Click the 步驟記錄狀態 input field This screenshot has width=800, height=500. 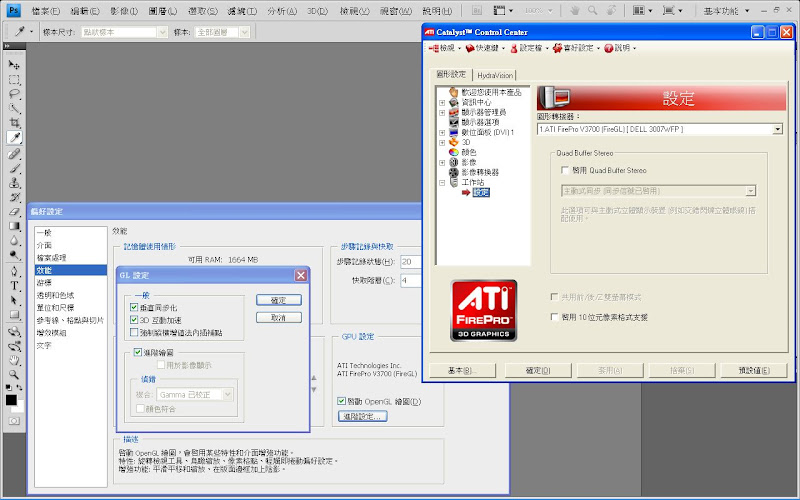(411, 262)
